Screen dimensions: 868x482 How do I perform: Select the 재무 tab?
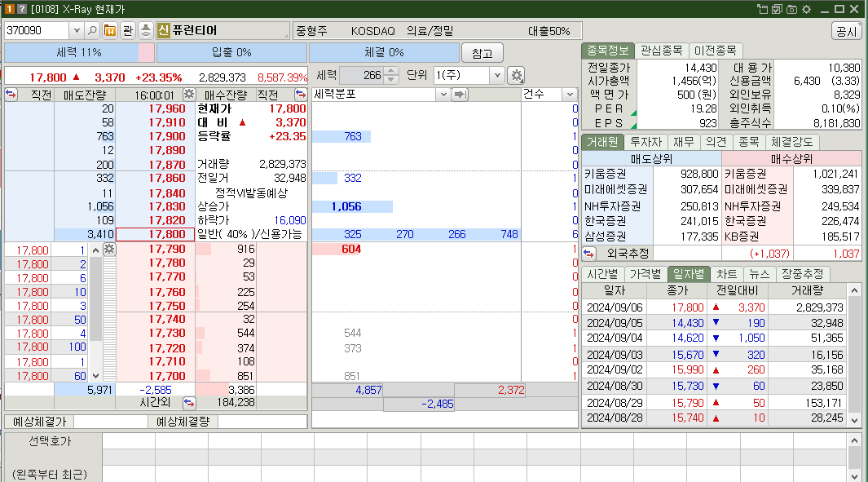(x=683, y=142)
